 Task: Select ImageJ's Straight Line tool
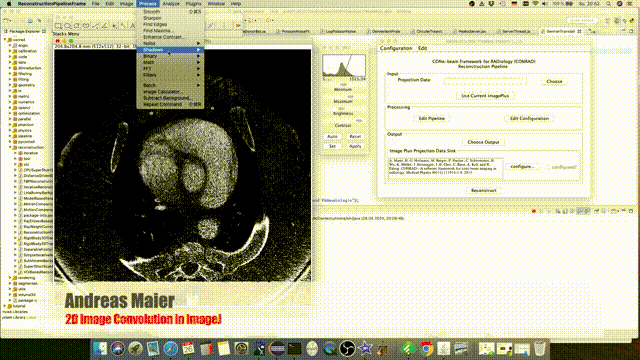pyautogui.click(x=95, y=26)
